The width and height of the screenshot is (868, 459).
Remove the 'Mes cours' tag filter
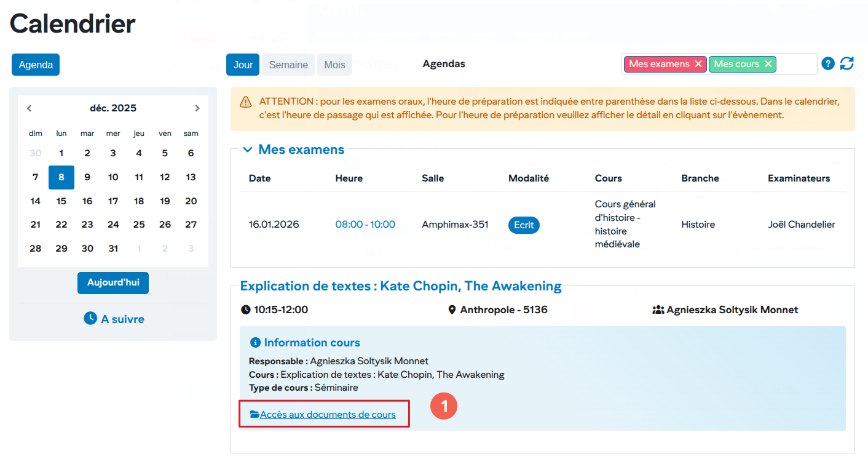(768, 64)
